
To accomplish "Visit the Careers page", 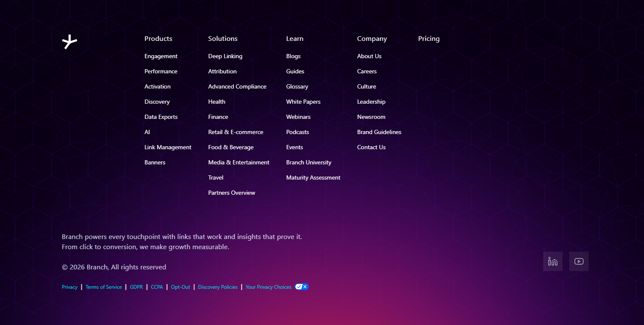I will click(367, 71).
